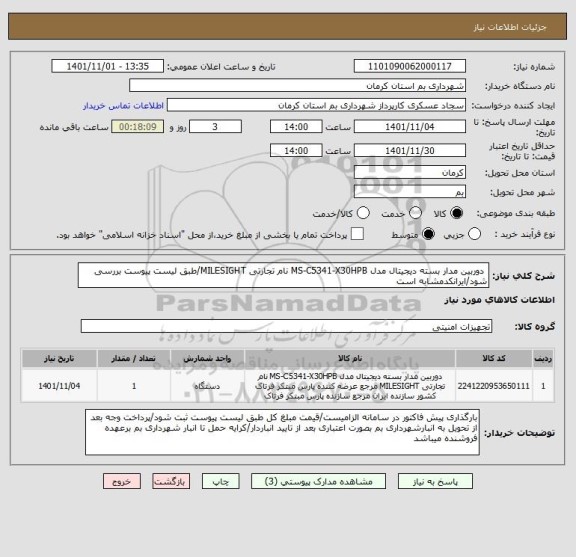Click the requester field سجاد عسکری
Screen dimensions: 576x557
(x=316, y=106)
